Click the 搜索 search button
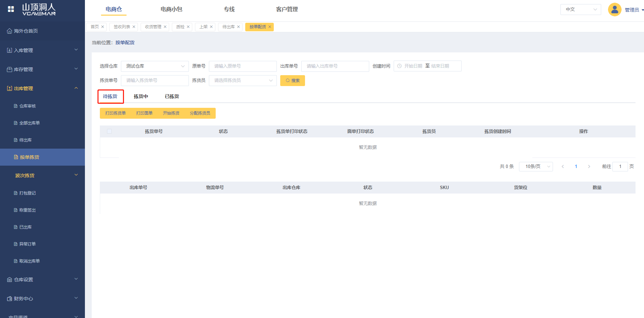This screenshot has width=644, height=318. click(x=292, y=81)
